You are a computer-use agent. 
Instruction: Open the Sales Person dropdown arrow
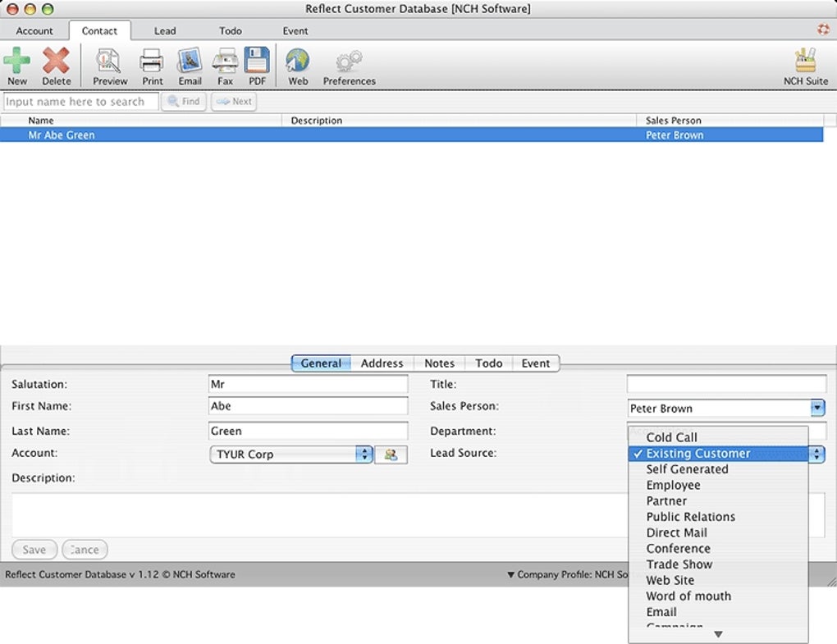(817, 409)
